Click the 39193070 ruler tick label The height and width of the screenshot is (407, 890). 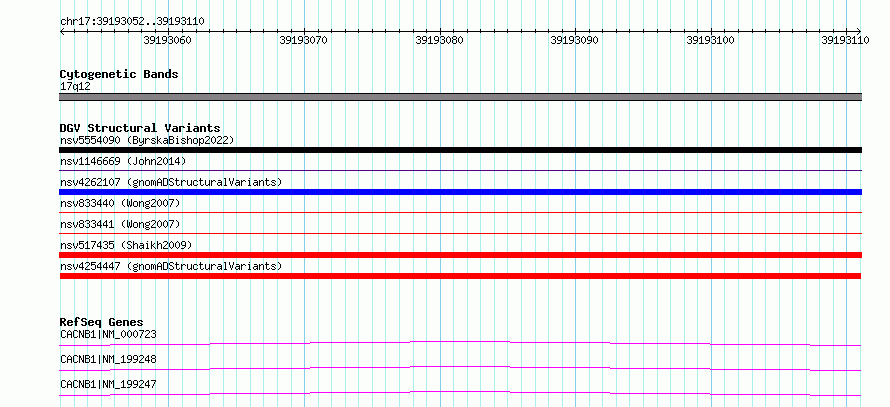point(303,40)
